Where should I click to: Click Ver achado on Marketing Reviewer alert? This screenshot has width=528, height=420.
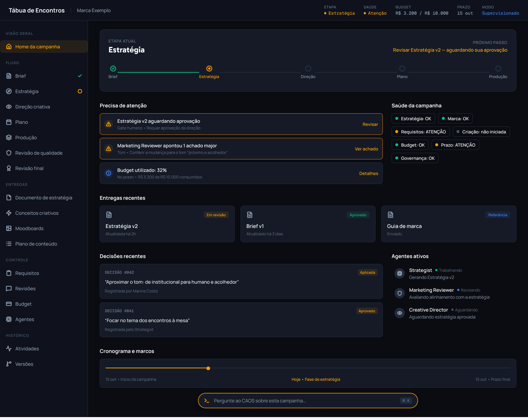(x=367, y=149)
